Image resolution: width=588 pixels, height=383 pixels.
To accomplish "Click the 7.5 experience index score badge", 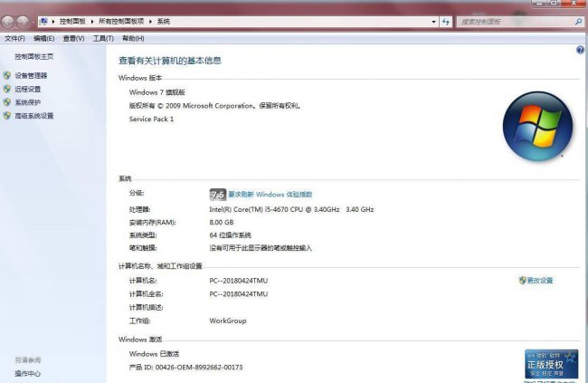I will pos(217,195).
